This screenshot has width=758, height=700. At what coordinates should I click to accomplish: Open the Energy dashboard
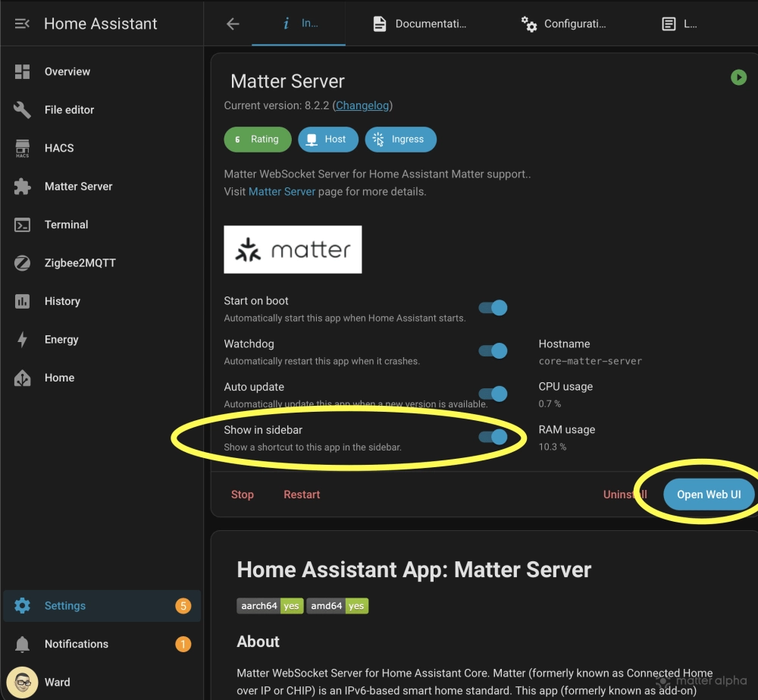click(x=61, y=339)
